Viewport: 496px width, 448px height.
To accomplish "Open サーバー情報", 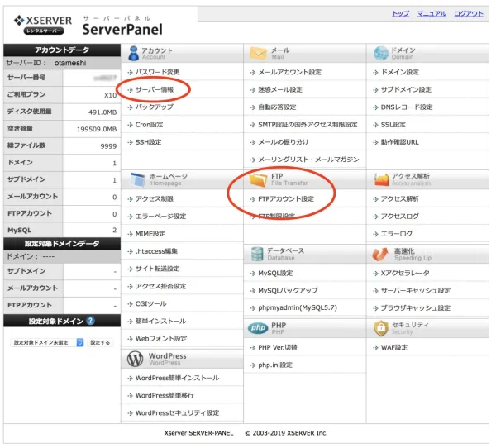I will [155, 89].
